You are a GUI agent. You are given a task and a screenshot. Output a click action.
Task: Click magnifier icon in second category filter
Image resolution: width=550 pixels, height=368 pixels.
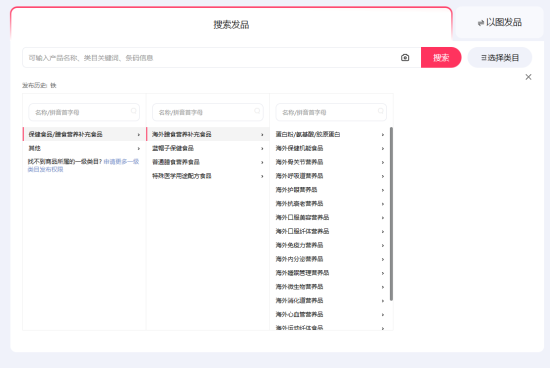pos(257,111)
